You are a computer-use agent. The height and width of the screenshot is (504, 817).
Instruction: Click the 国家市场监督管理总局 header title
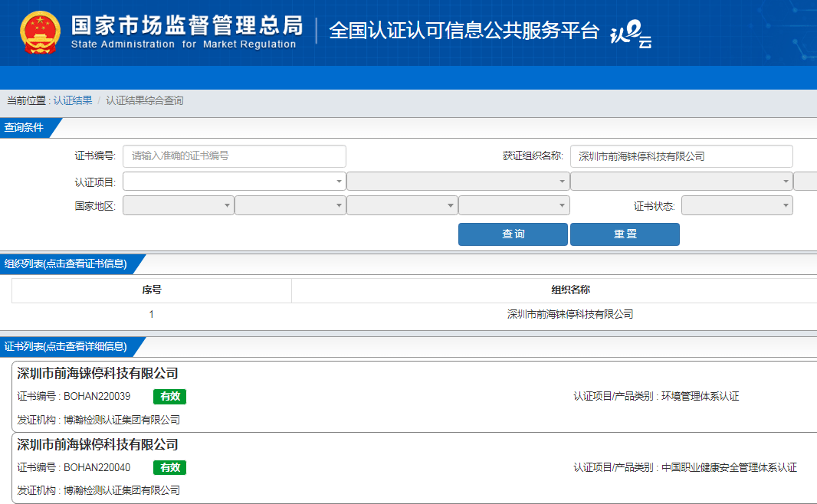pyautogui.click(x=186, y=25)
